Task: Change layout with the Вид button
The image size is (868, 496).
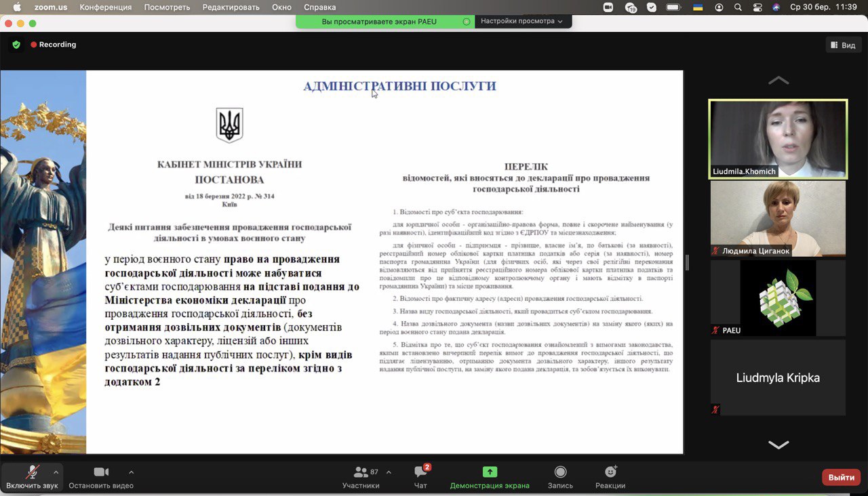Action: (844, 45)
